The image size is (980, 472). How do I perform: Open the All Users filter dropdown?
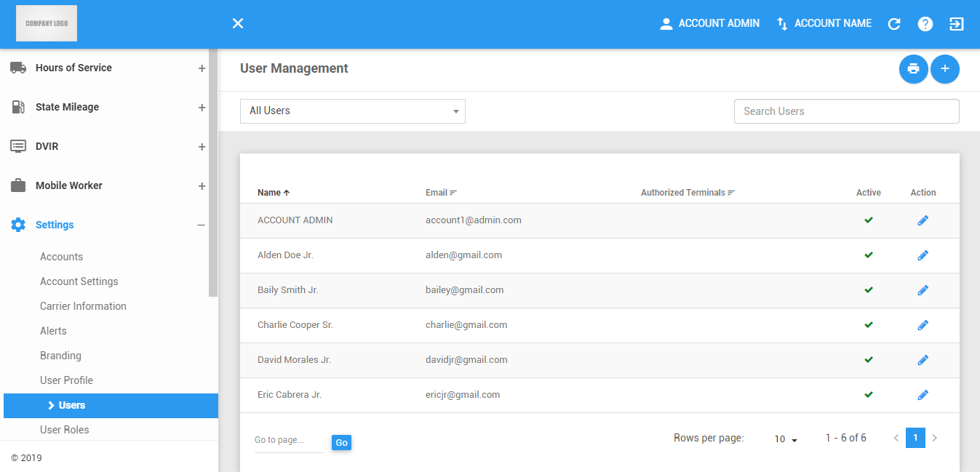pyautogui.click(x=353, y=111)
